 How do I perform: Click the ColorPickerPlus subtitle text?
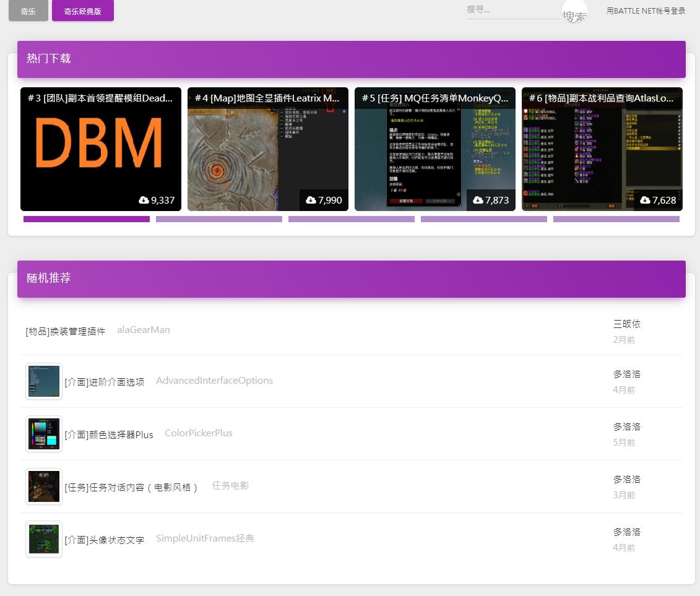click(199, 433)
